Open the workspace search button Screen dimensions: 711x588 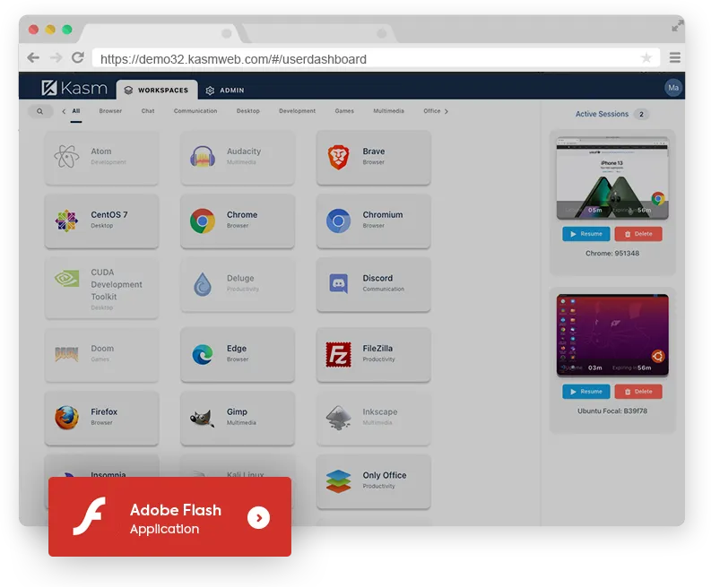39,111
